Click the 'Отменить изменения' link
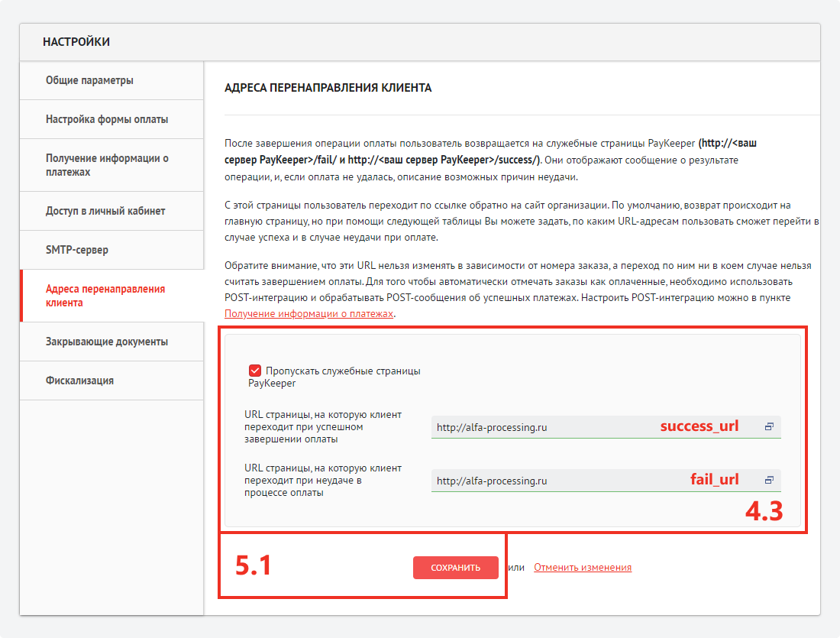This screenshot has height=638, width=840. (x=583, y=568)
